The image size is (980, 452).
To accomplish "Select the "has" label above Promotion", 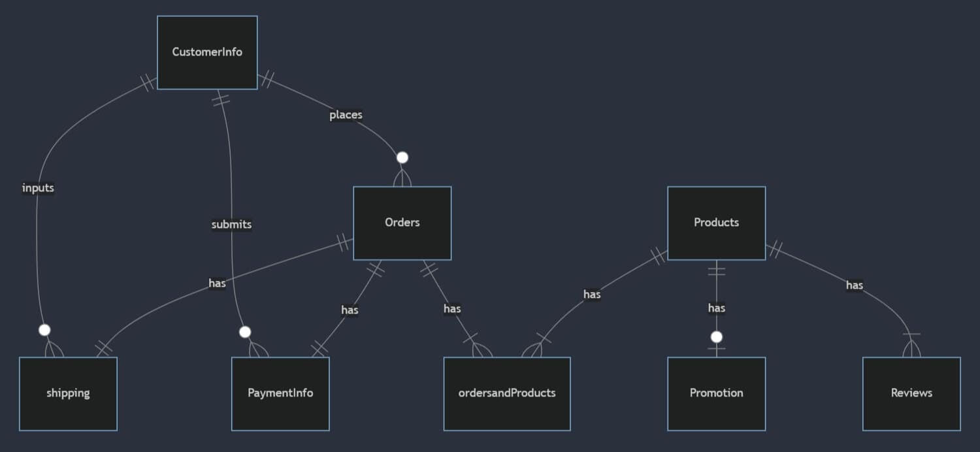I will coord(717,308).
